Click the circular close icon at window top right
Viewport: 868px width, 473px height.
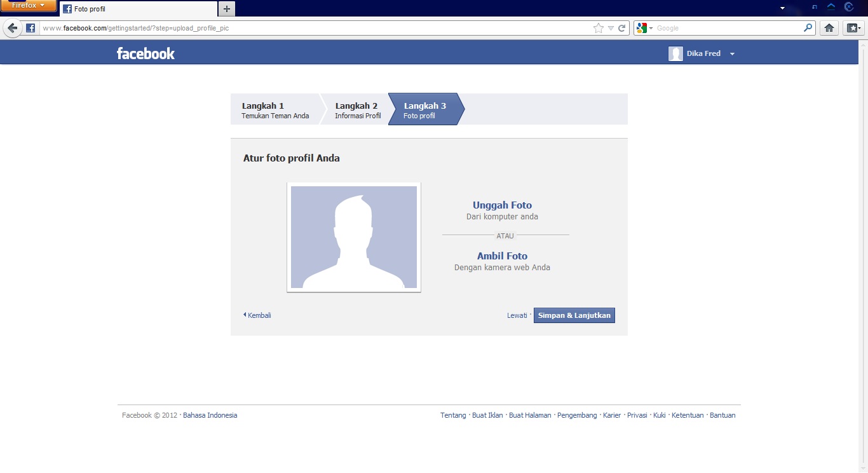tap(848, 7)
